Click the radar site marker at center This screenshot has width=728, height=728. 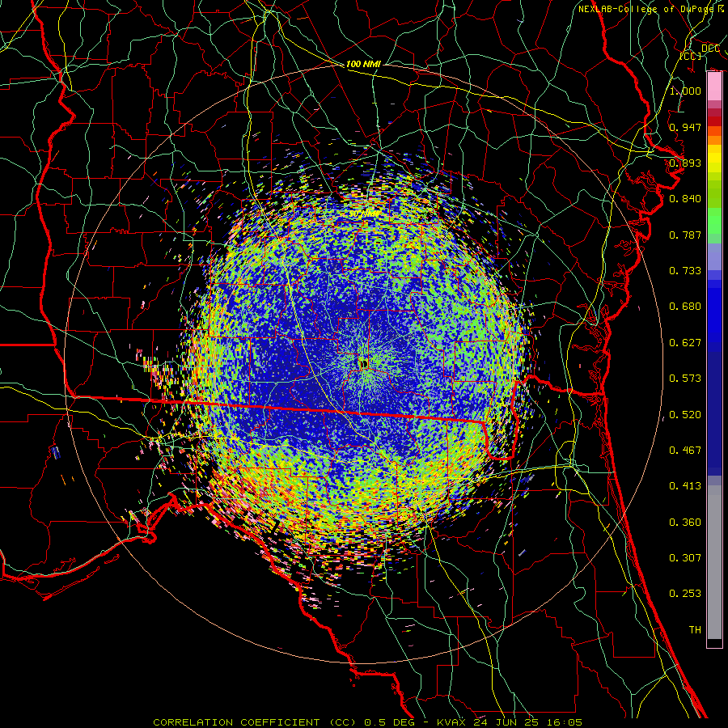(x=363, y=364)
